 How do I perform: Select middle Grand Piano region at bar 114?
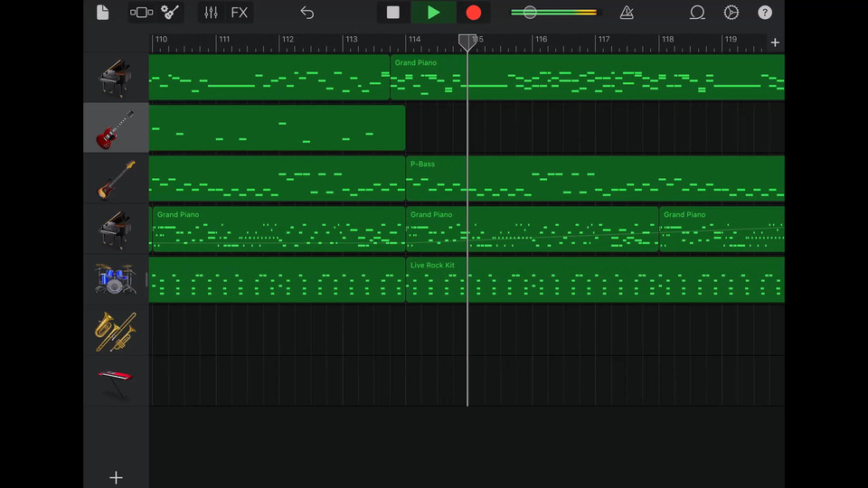coord(532,229)
